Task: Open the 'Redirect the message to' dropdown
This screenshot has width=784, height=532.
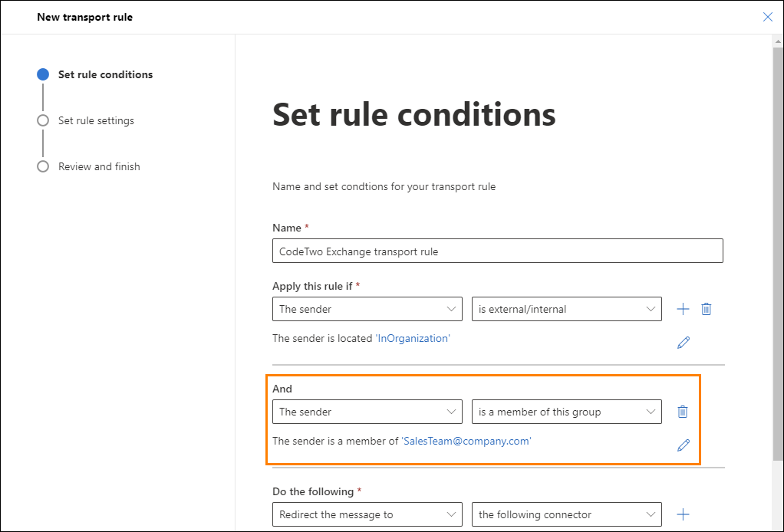Action: (x=367, y=514)
